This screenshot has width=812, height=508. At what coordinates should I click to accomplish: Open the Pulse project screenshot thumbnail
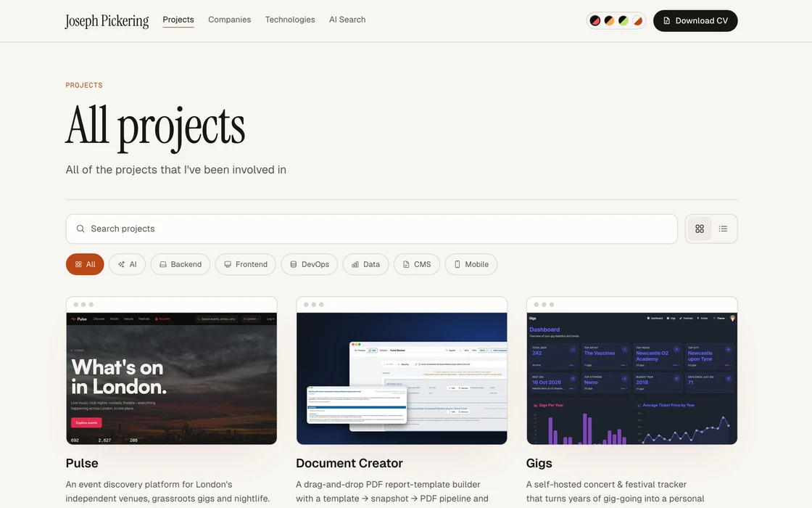click(x=171, y=371)
